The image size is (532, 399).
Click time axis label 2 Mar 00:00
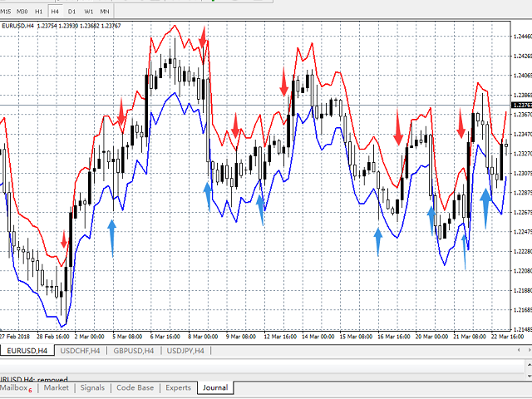90,337
